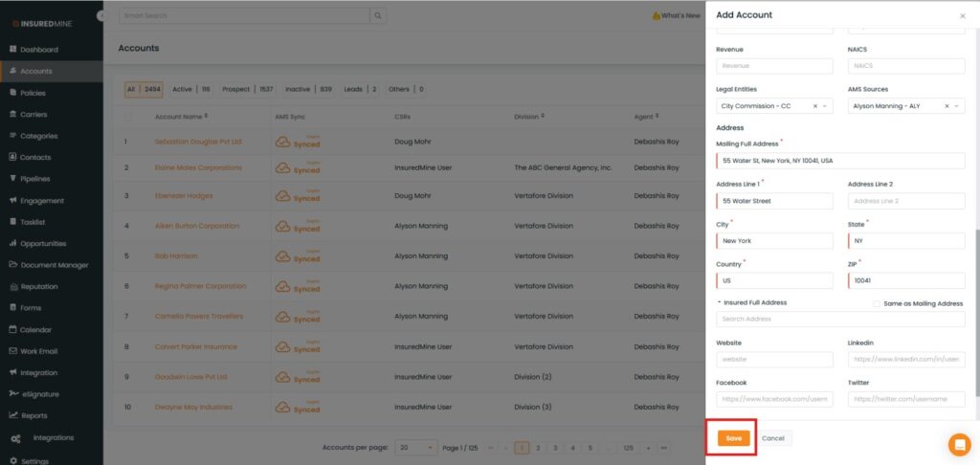Switch to the Prospect accounts tab
The height and width of the screenshot is (465, 980).
coord(236,89)
